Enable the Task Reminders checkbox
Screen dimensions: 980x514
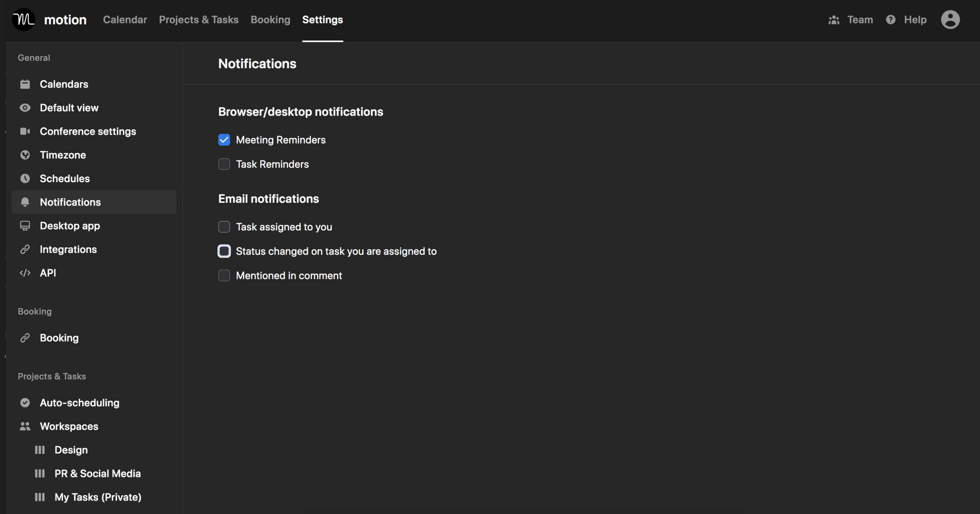pos(224,164)
